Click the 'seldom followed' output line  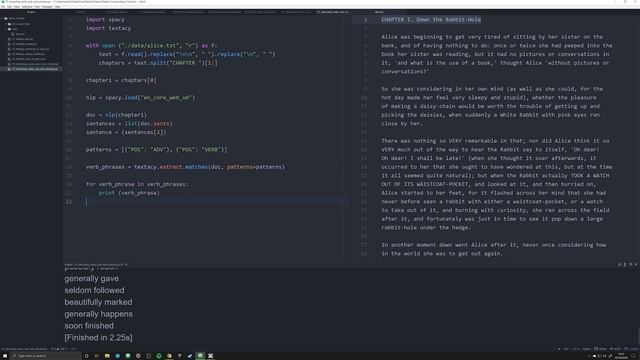[x=94, y=290]
